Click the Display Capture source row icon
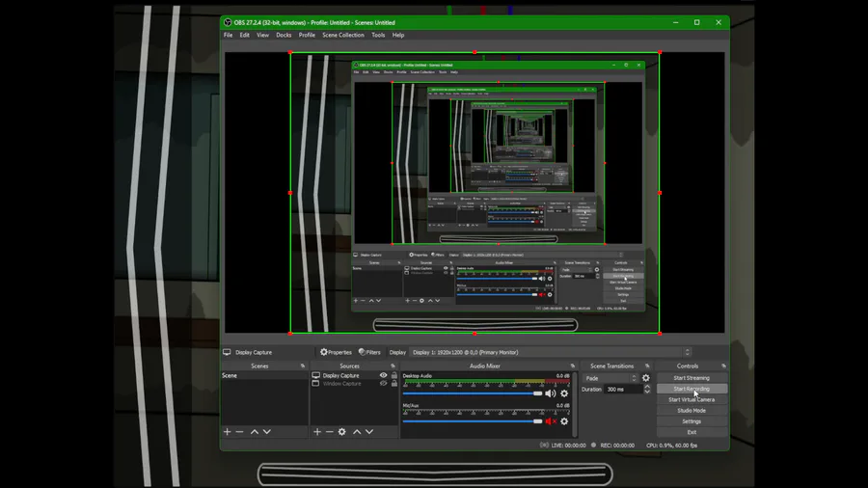868x488 pixels. [x=315, y=375]
